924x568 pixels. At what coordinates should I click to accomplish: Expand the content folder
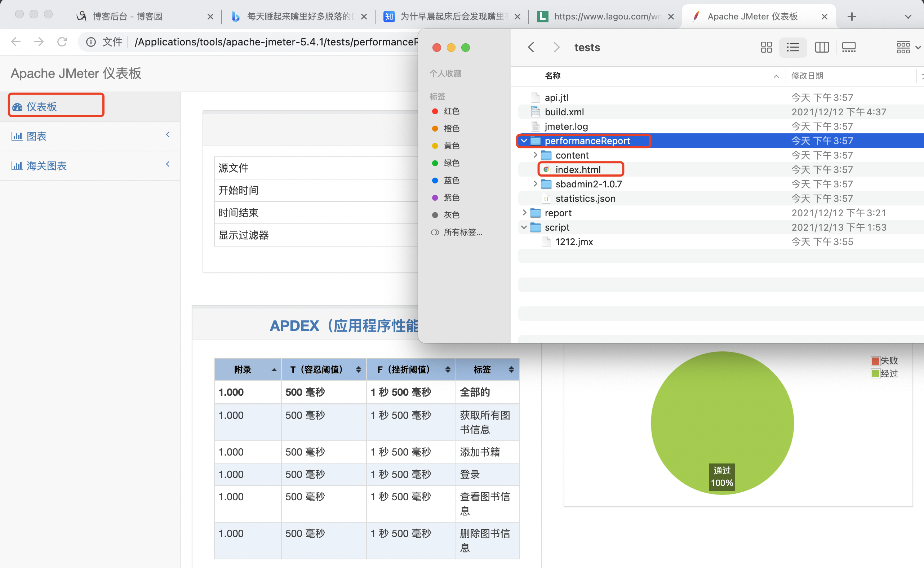pos(535,155)
